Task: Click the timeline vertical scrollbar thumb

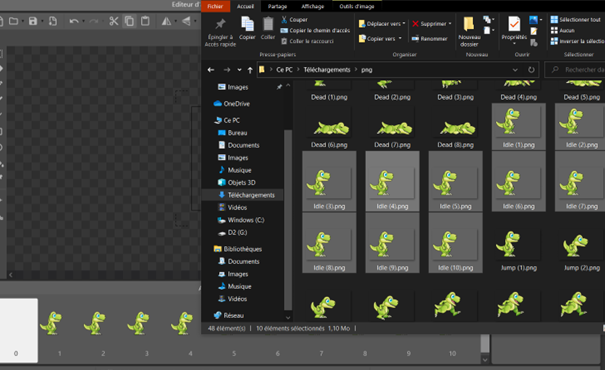Action: (x=485, y=343)
